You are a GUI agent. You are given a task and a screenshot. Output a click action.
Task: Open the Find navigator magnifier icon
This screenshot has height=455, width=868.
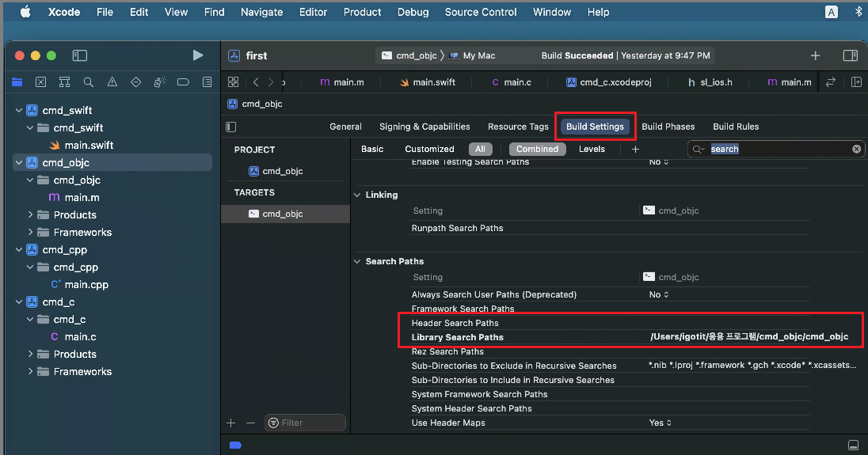pyautogui.click(x=88, y=82)
